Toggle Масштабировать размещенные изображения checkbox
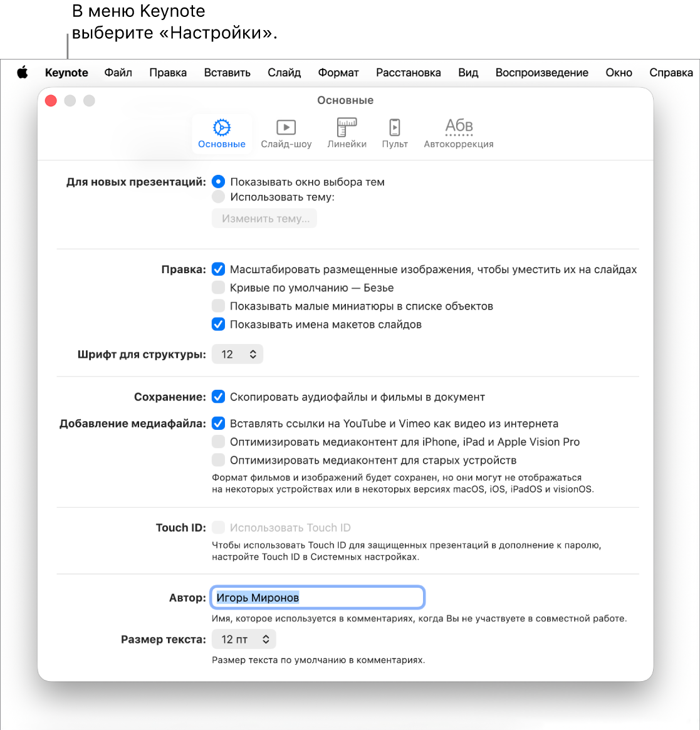 [x=218, y=269]
